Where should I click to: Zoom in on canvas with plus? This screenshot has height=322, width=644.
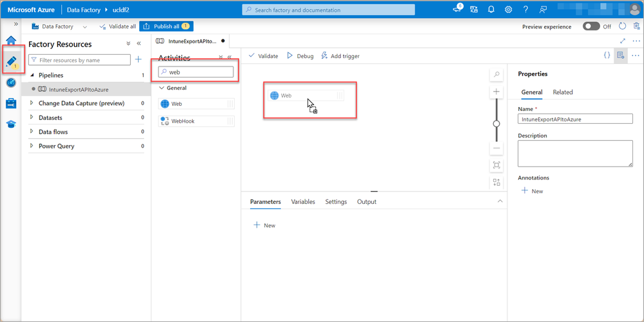tap(496, 91)
